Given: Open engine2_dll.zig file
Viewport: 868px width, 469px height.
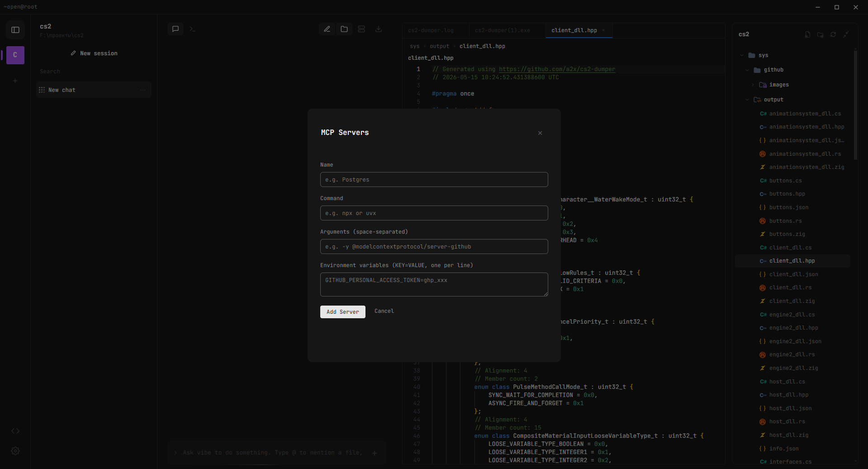Looking at the screenshot, I should point(793,368).
